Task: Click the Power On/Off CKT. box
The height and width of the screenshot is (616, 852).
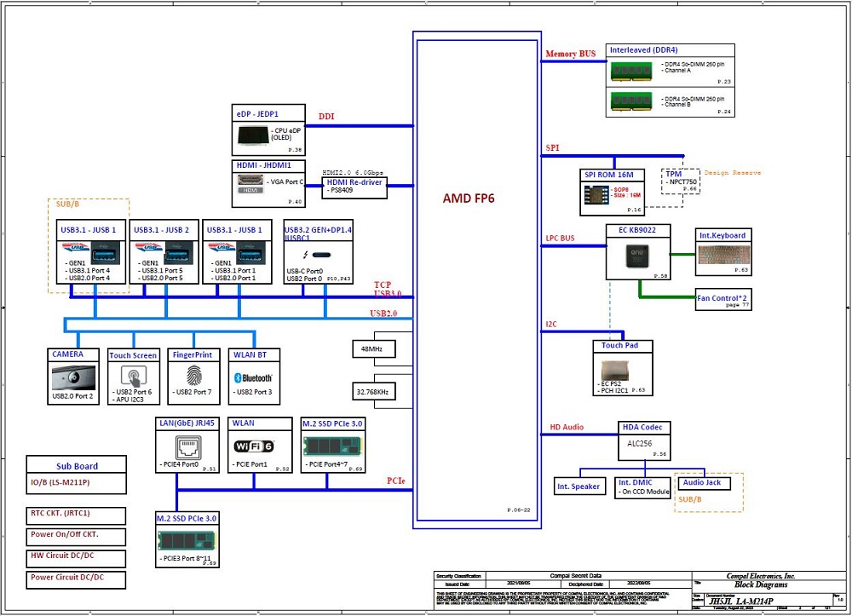Action: tap(76, 537)
